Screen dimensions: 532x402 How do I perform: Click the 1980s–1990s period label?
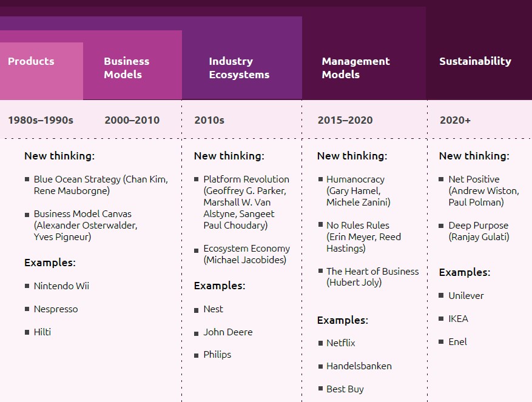pos(41,120)
